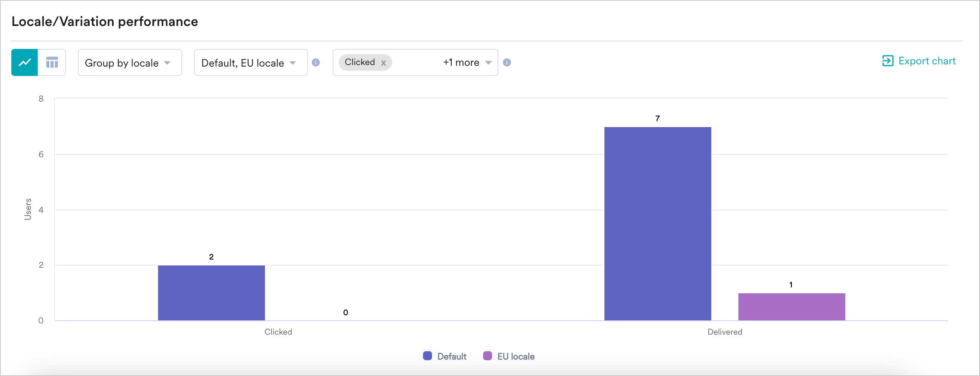Click the Default legend color swatch
This screenshot has height=376, width=980.
pyautogui.click(x=428, y=356)
